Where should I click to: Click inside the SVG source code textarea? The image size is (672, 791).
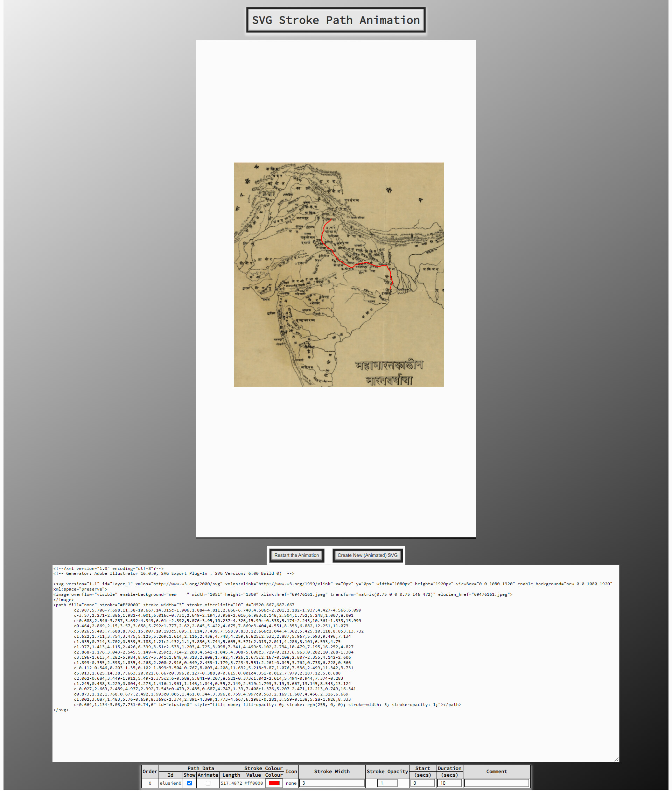pyautogui.click(x=335, y=663)
